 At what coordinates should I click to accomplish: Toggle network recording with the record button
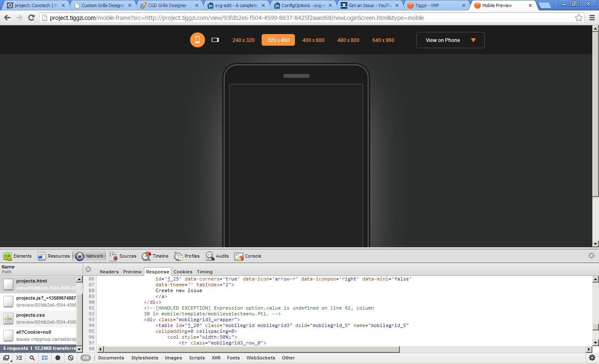point(58,358)
